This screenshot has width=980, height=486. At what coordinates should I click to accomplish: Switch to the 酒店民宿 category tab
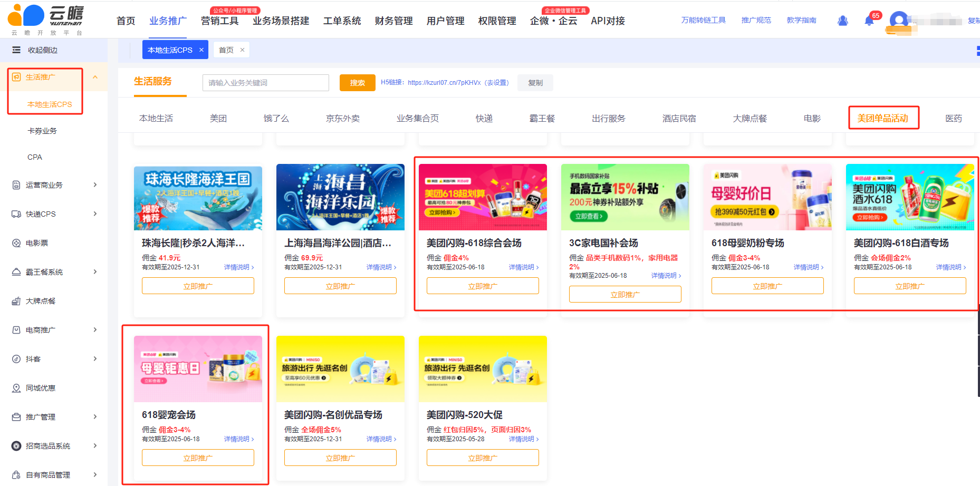pos(679,119)
